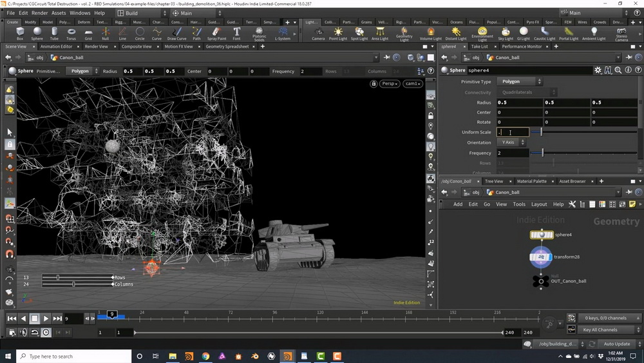644x363 pixels.
Task: Select the Platonic Solids shelf tool
Action: (x=259, y=34)
